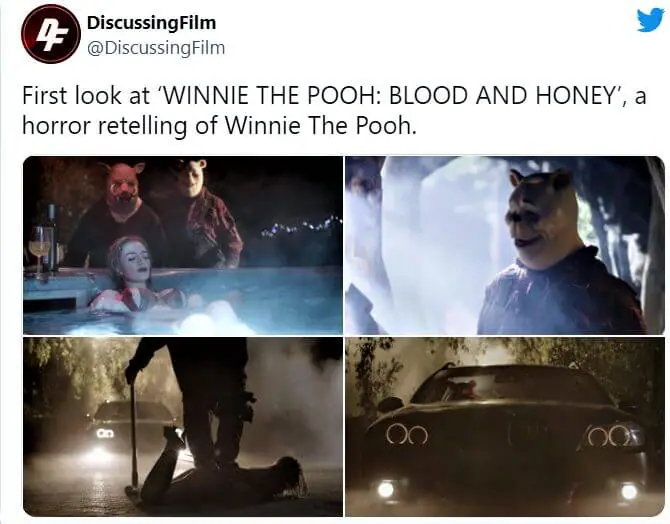Open the Pooh mask close-up image
This screenshot has width=670, height=524.
[x=505, y=245]
